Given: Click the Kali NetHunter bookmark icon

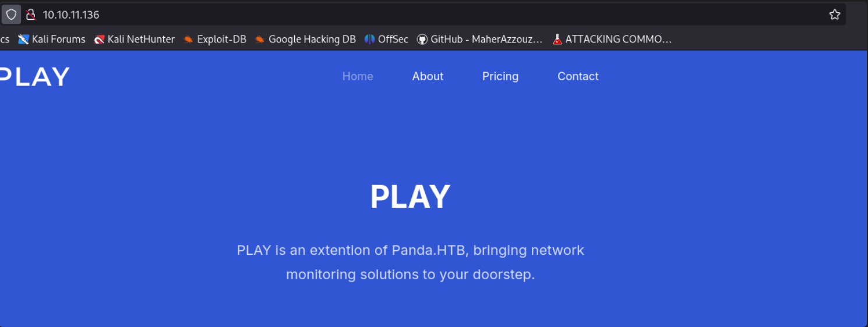Looking at the screenshot, I should tap(100, 40).
